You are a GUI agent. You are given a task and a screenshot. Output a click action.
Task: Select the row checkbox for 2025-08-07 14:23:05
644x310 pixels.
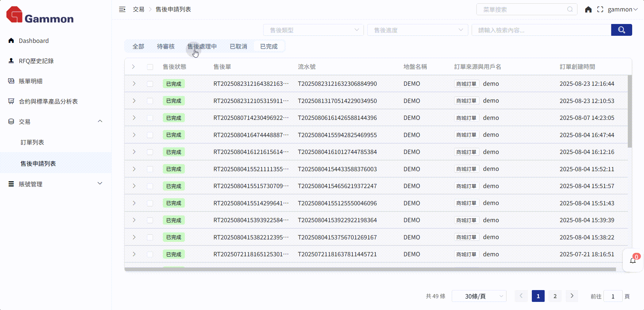[150, 118]
